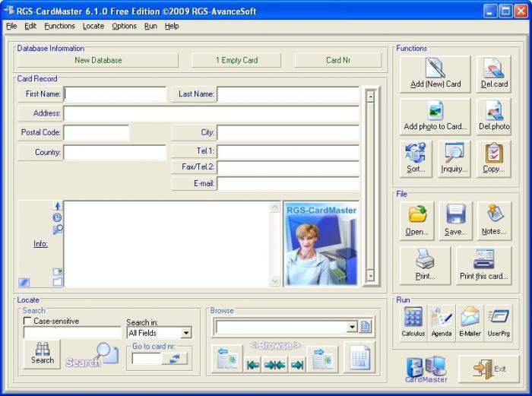Open the Edit menu
Screen dimensions: 532x396
tap(30, 26)
